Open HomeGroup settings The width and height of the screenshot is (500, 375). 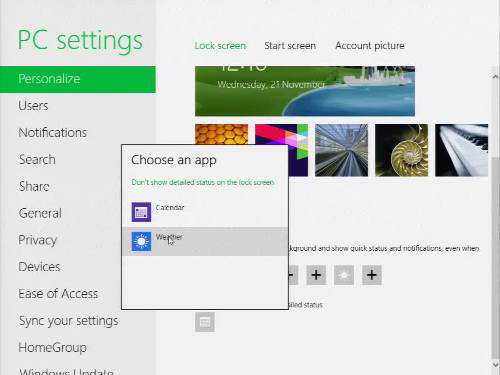click(x=53, y=347)
